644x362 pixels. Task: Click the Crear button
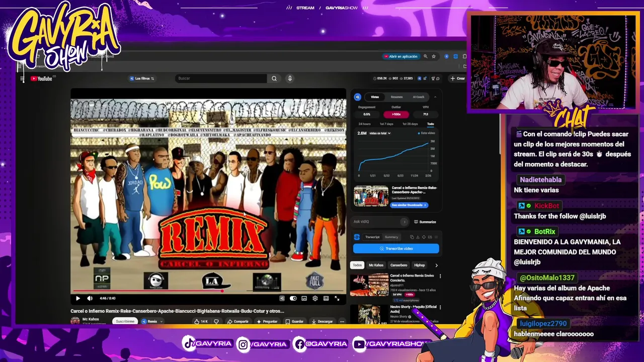tap(458, 78)
